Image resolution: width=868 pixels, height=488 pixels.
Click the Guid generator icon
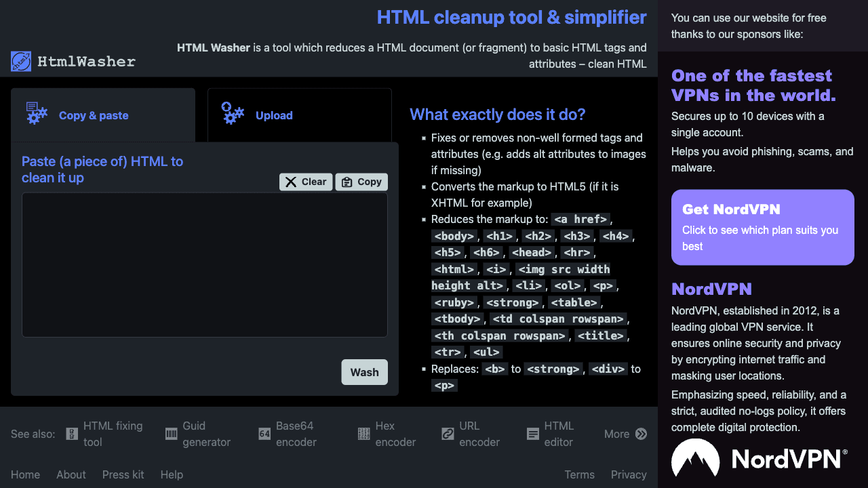click(170, 434)
